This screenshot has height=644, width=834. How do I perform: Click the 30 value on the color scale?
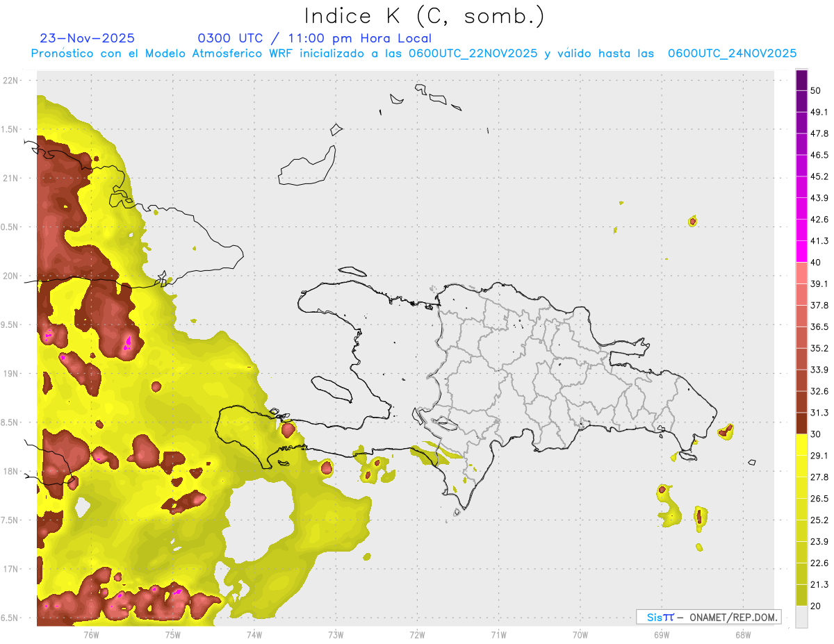coord(816,434)
